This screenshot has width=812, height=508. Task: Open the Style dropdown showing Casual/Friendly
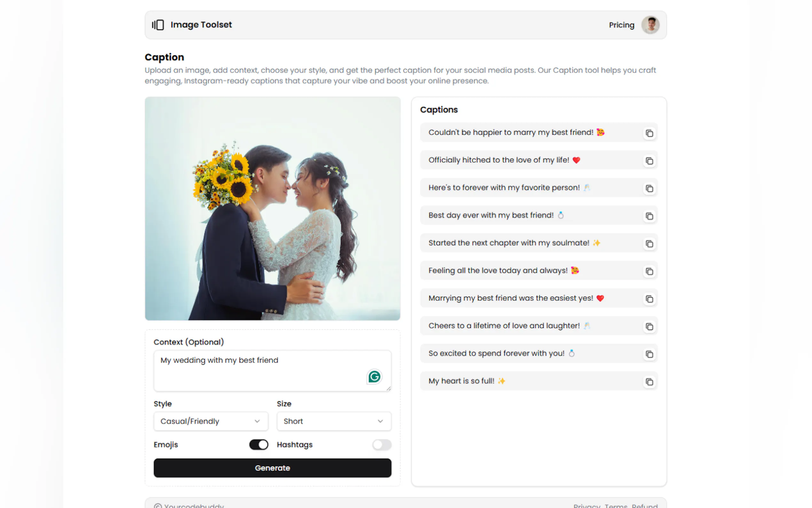pyautogui.click(x=210, y=421)
